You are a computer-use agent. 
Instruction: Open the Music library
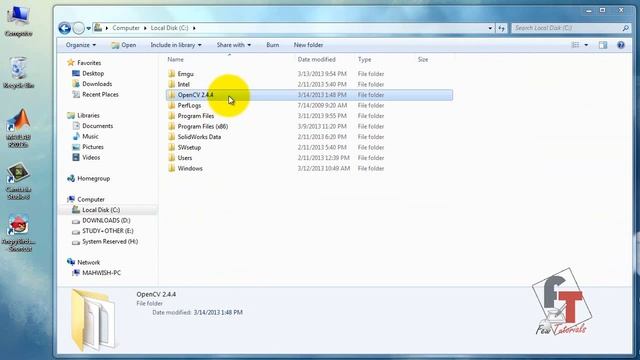click(90, 136)
